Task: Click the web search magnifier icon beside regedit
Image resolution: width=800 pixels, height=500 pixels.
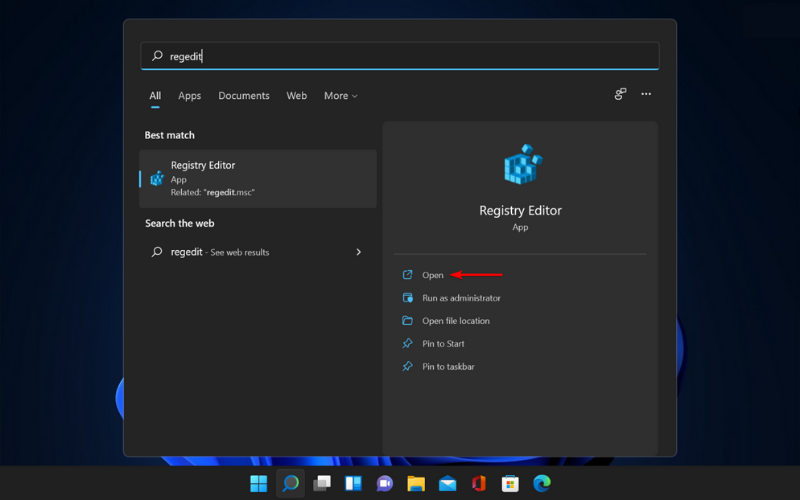Action: pos(157,252)
